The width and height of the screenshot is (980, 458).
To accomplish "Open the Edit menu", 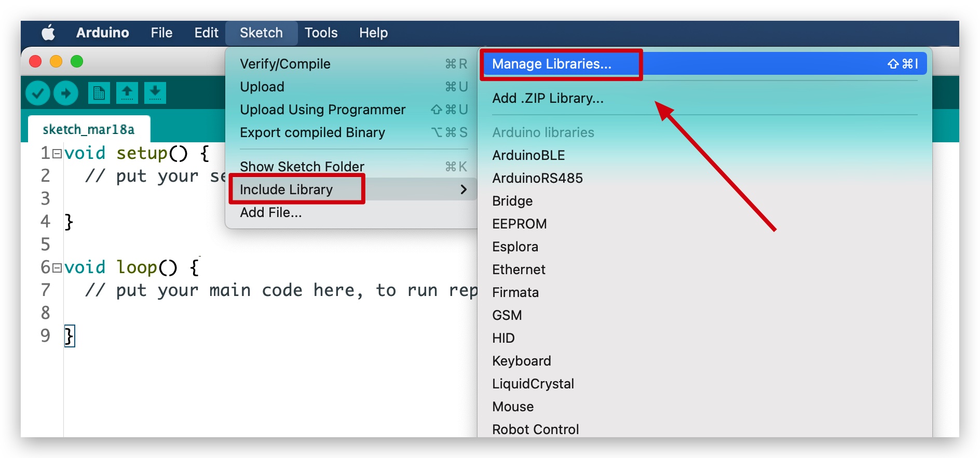I will tap(206, 33).
